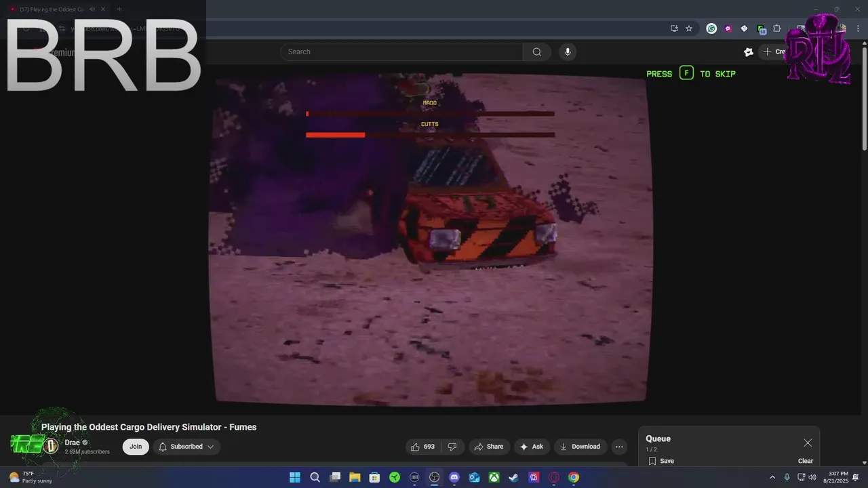Open the Grammarly extension

coord(711,28)
